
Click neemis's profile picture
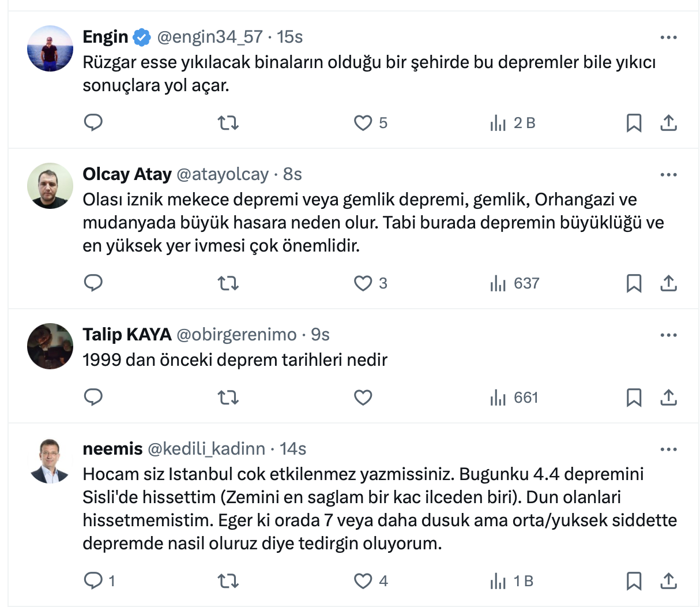[50, 460]
